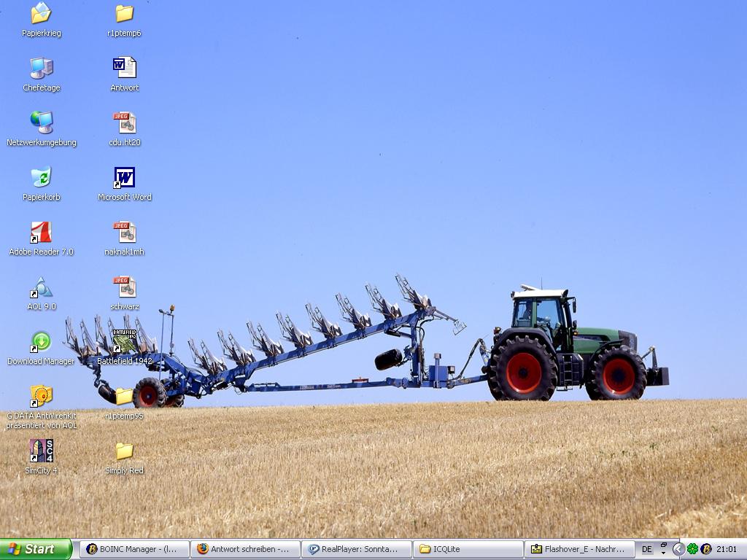Image resolution: width=747 pixels, height=560 pixels.
Task: Launch Adobe Reader 7.0 shortcut
Action: click(41, 233)
